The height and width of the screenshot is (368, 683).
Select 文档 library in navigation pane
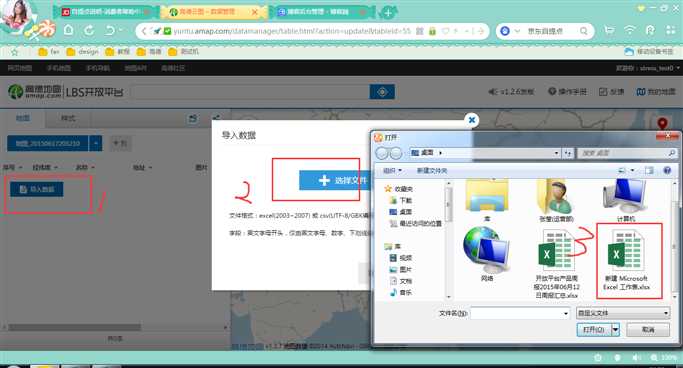click(x=401, y=281)
